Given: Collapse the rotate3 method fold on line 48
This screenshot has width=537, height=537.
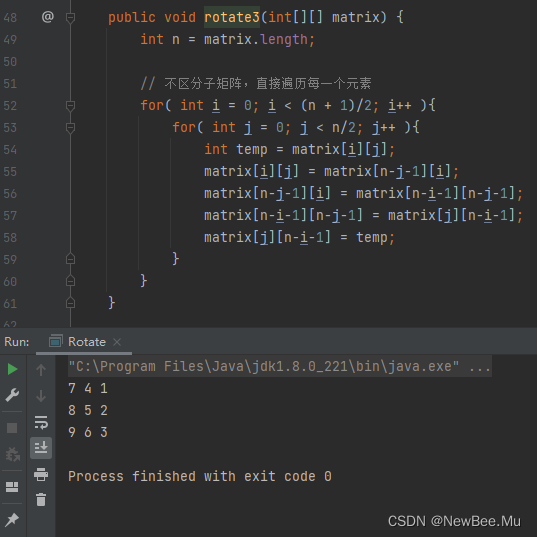Looking at the screenshot, I should coord(70,17).
